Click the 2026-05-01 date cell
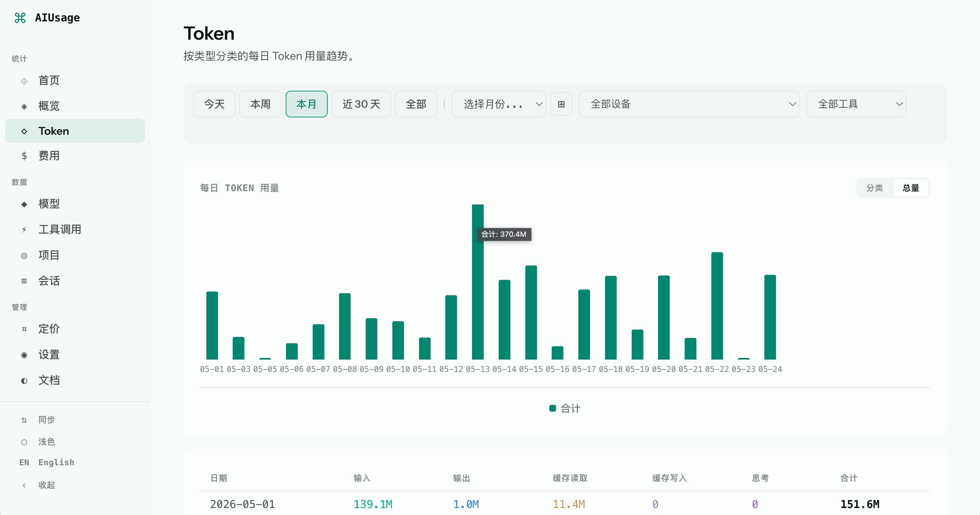 point(242,504)
